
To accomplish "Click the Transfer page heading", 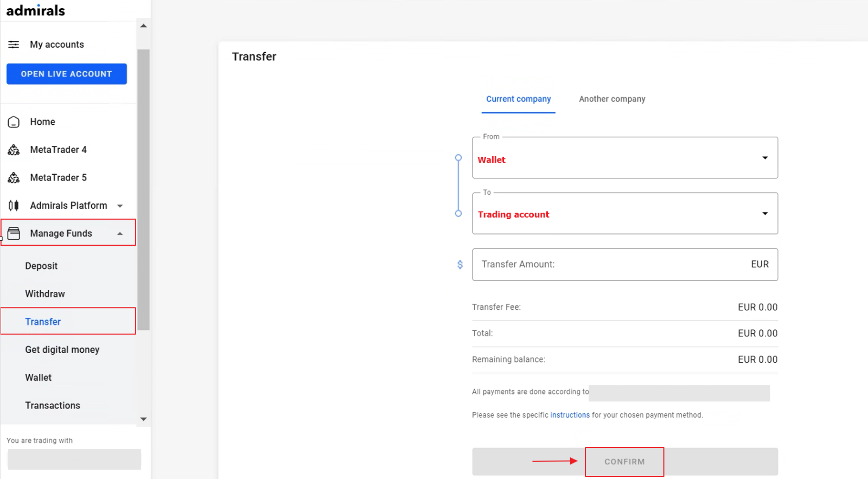I will pos(254,56).
